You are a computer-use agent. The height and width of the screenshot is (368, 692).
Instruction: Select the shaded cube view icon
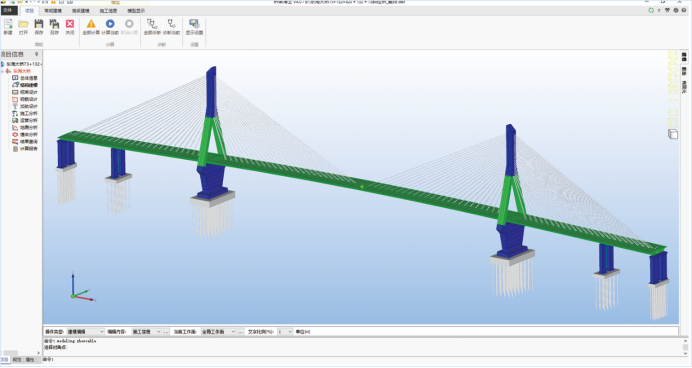[673, 134]
